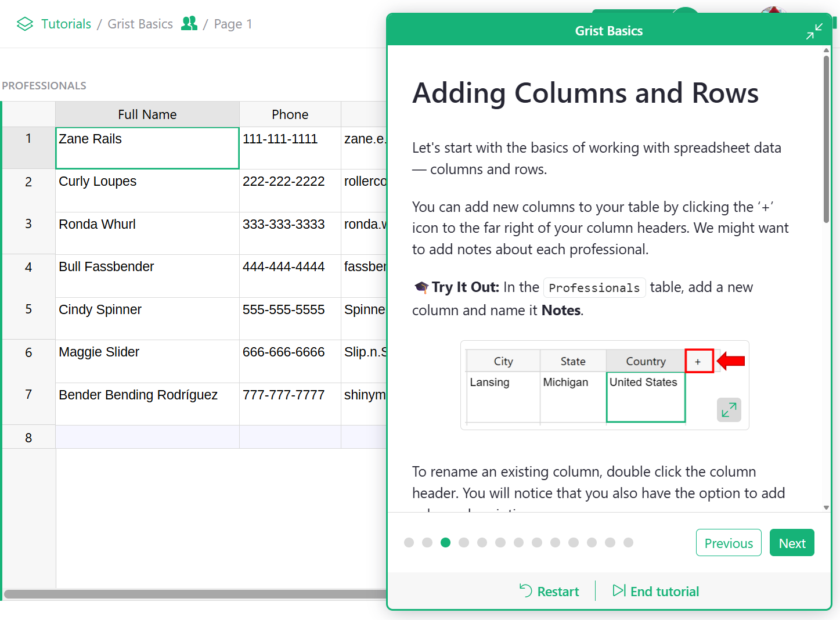The width and height of the screenshot is (840, 620).
Task: Select row number 4 header
Action: (28, 268)
